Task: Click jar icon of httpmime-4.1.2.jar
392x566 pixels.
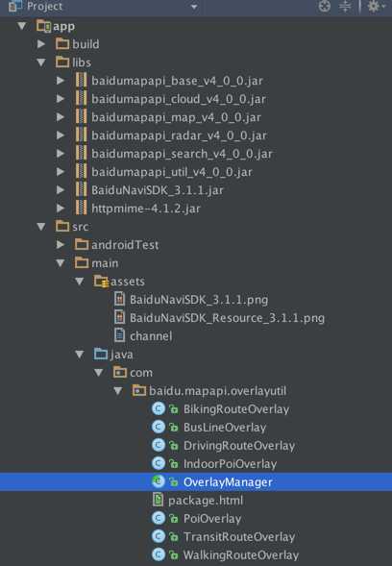Action: 82,209
